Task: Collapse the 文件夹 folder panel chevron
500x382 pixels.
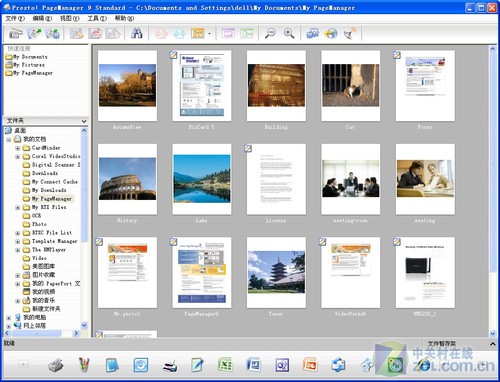Action: point(84,121)
